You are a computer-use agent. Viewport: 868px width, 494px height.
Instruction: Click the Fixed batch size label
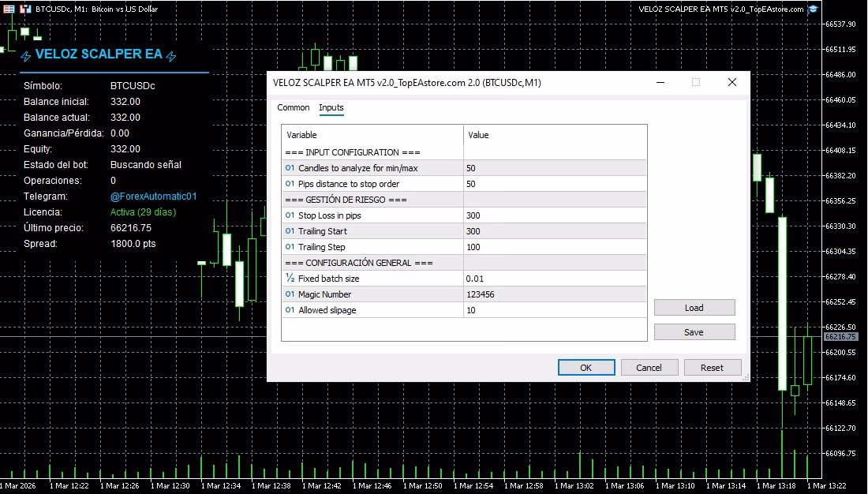click(x=329, y=279)
